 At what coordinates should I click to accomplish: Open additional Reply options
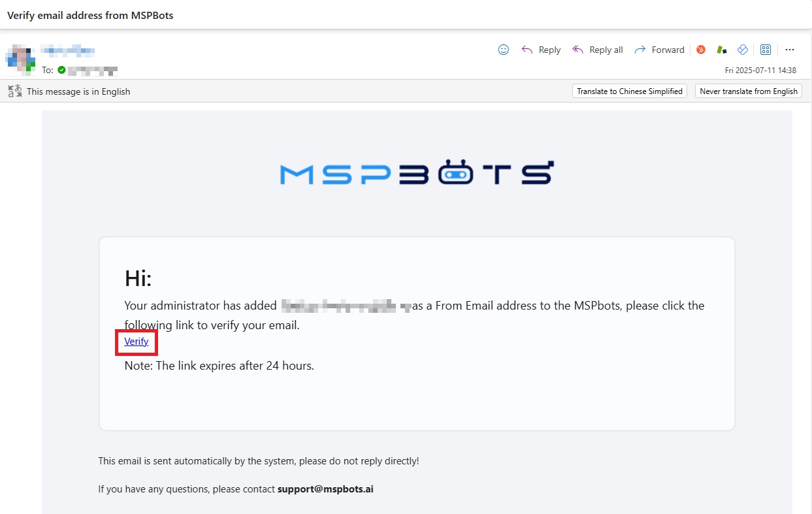pos(541,49)
